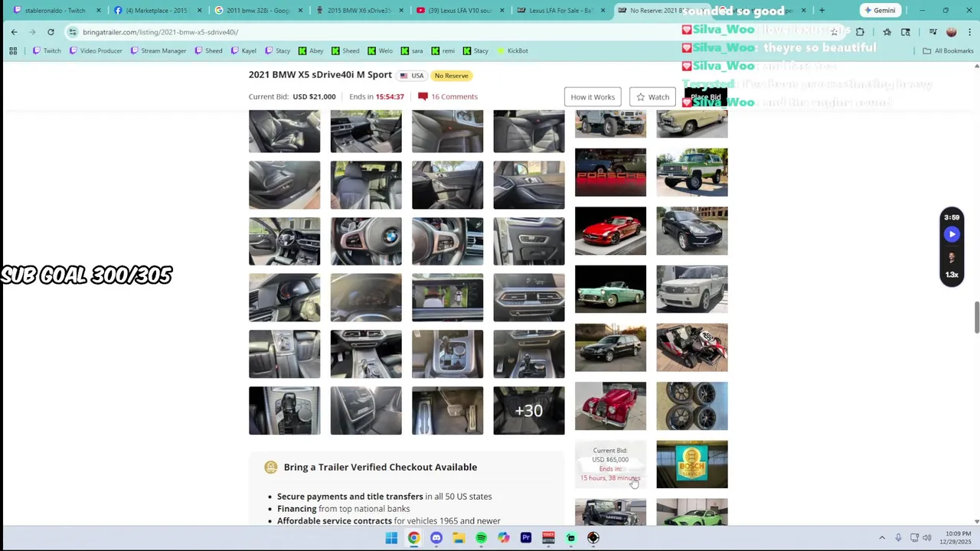Open the turquoise convertible listing thumbnail

(x=610, y=289)
